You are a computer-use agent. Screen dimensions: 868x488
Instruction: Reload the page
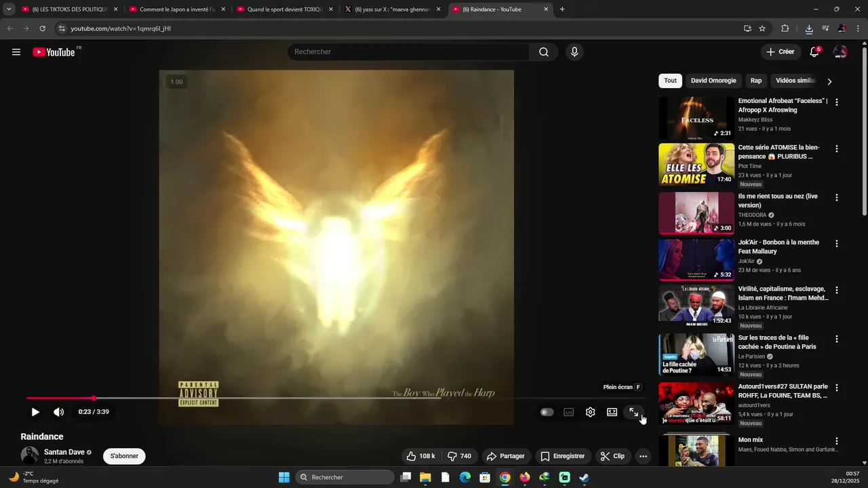tap(42, 28)
